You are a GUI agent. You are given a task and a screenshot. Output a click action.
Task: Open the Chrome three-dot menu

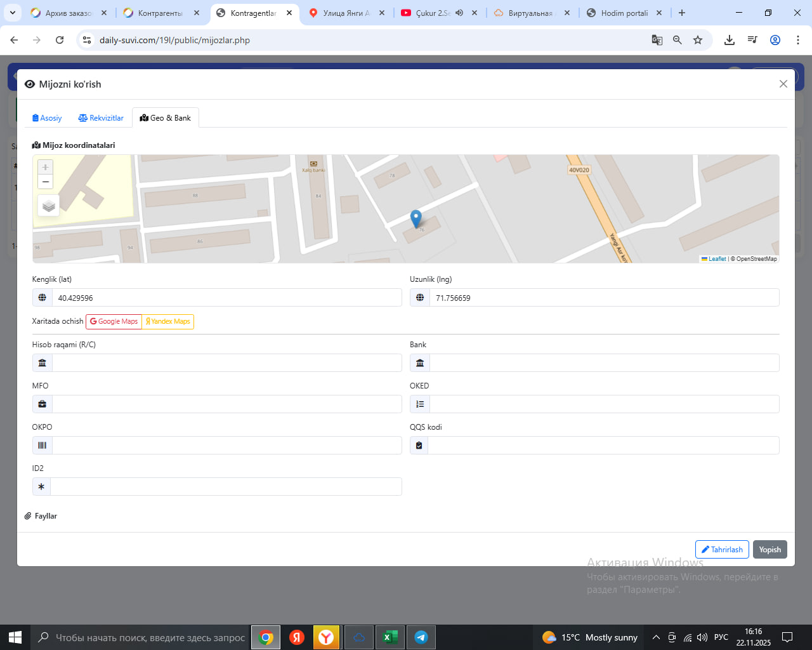tap(797, 40)
